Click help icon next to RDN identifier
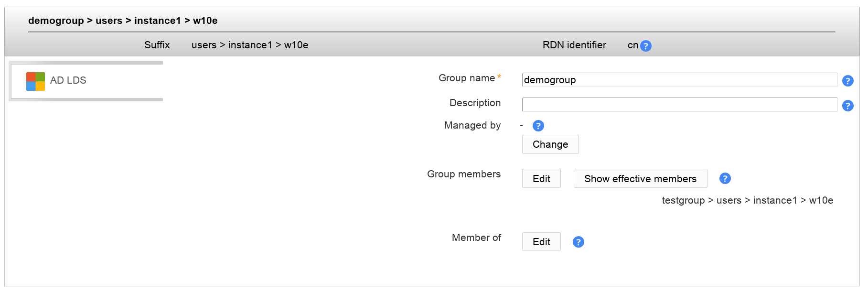The image size is (868, 294). click(645, 46)
